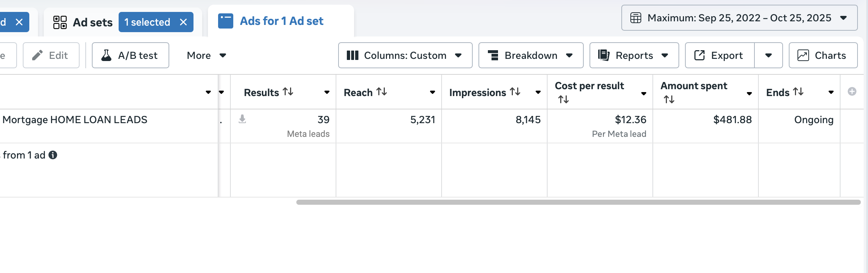Image resolution: width=868 pixels, height=273 pixels.
Task: Expand the Breakdown dropdown
Action: coord(531,55)
